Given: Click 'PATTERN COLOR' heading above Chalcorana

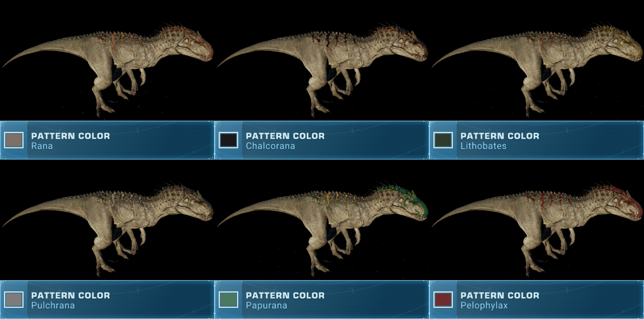Looking at the screenshot, I should pos(285,136).
